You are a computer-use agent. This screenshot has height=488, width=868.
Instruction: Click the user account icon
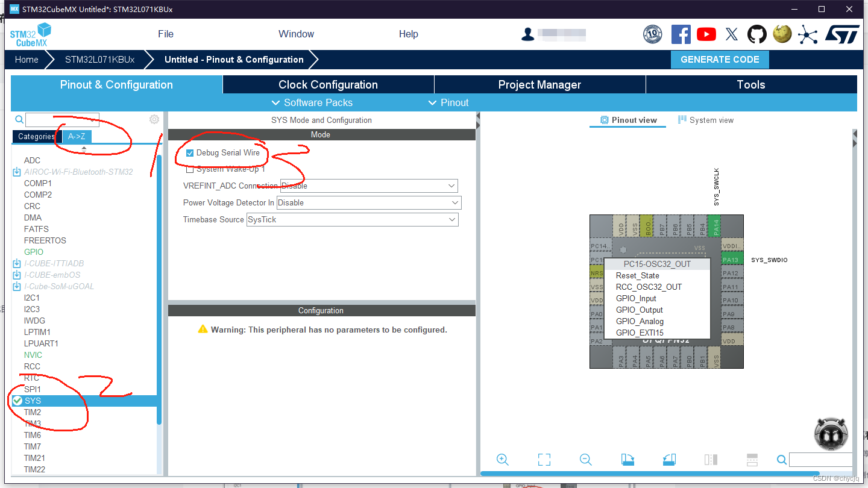click(x=528, y=34)
